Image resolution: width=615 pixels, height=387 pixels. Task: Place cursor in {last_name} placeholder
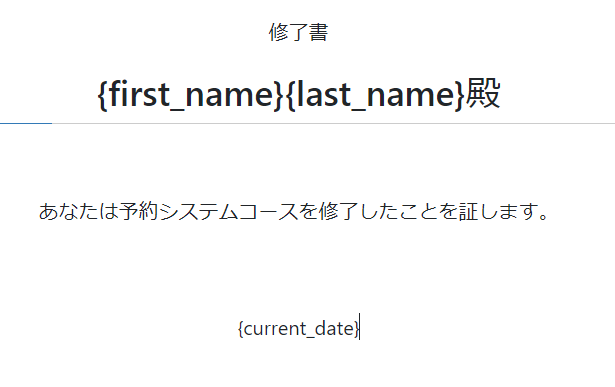(375, 94)
